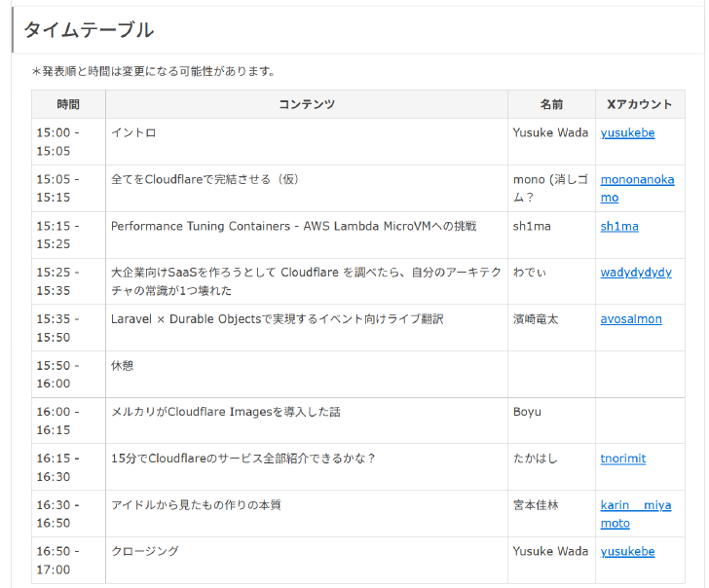Click the 宮本佳林 name cell
The height and width of the screenshot is (588, 709).
pyautogui.click(x=551, y=514)
